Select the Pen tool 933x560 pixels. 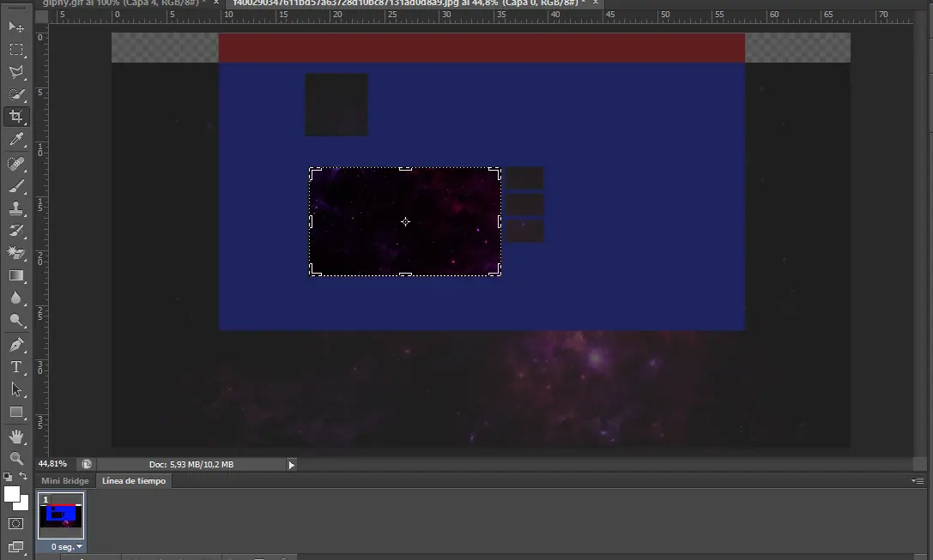[16, 344]
